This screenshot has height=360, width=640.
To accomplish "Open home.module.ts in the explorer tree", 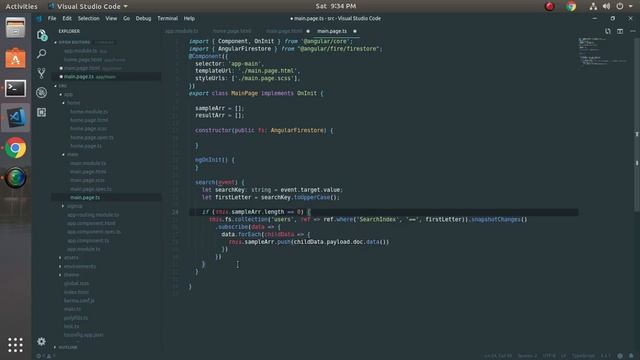I will pos(89,111).
